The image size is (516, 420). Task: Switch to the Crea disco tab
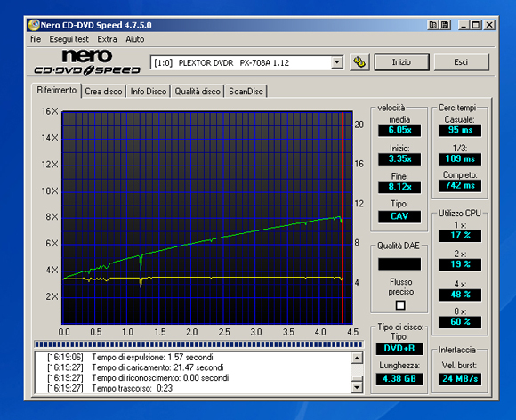tap(103, 91)
